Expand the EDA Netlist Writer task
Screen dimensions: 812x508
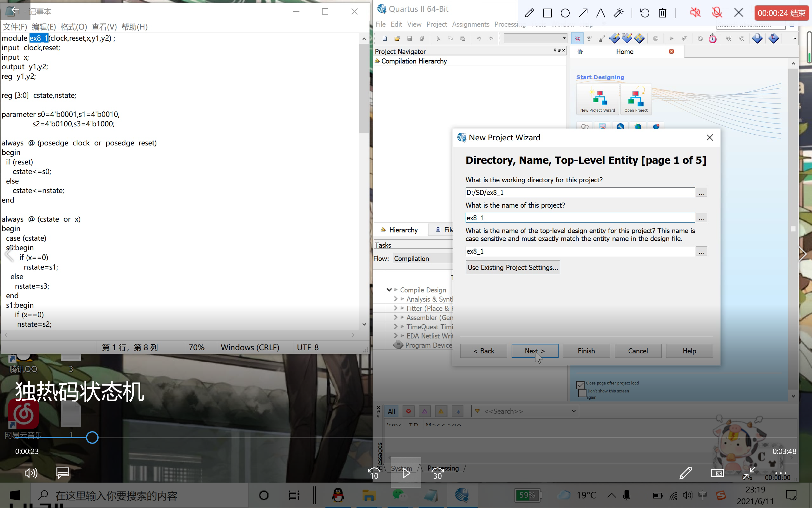pos(396,336)
